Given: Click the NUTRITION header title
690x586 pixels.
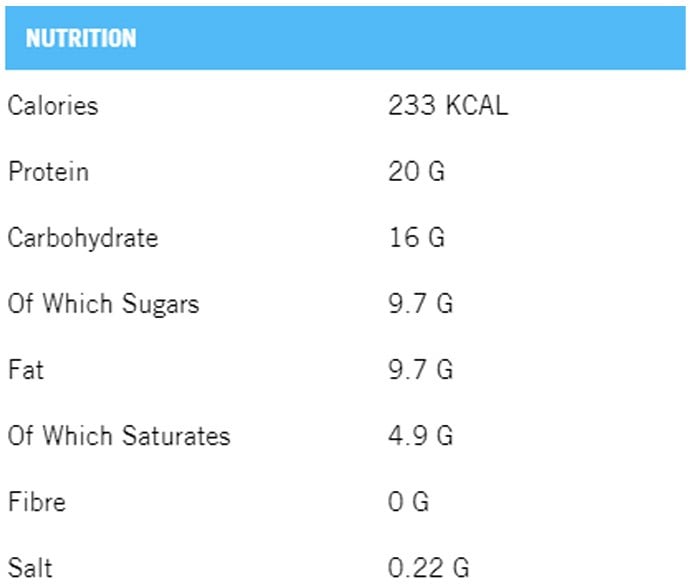Looking at the screenshot, I should (80, 39).
